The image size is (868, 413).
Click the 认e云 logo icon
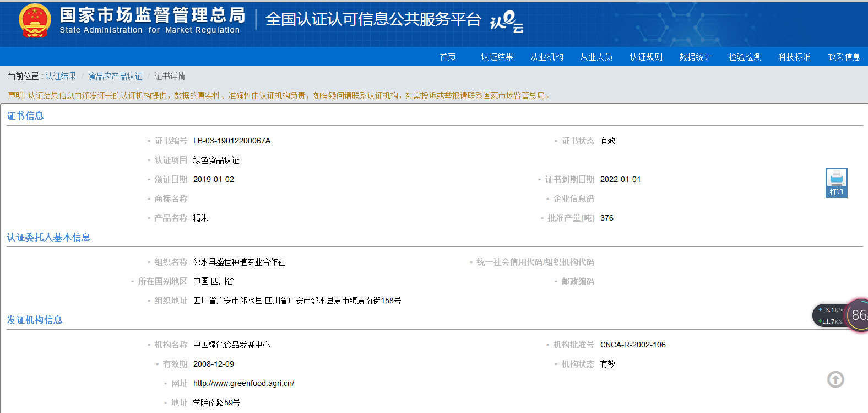[506, 22]
